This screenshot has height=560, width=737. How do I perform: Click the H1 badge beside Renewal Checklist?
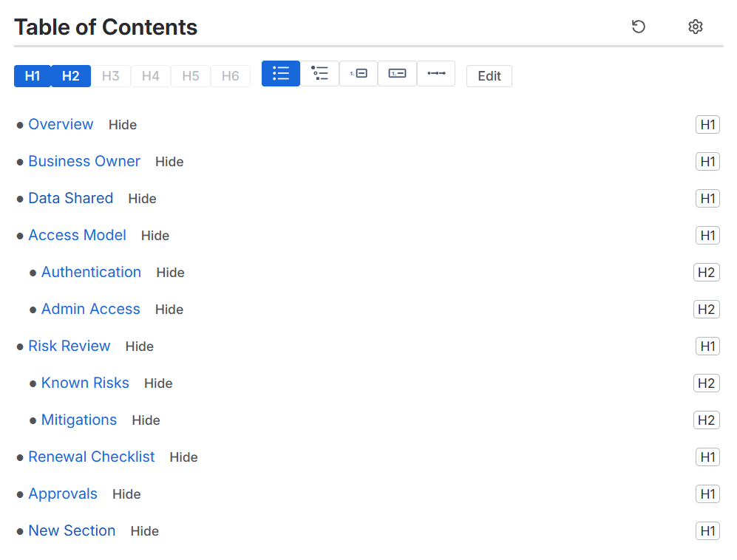707,457
